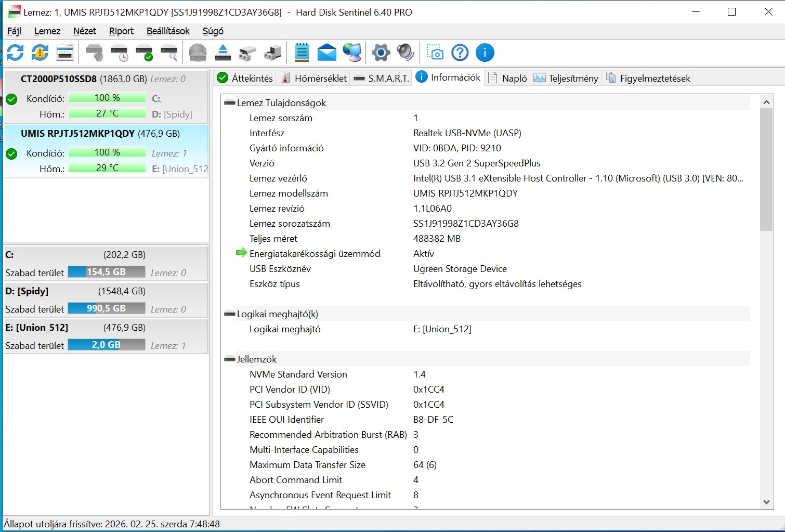Image resolution: width=785 pixels, height=532 pixels.
Task: Select the CT2000P510SSD8 disk entry
Action: (x=106, y=96)
